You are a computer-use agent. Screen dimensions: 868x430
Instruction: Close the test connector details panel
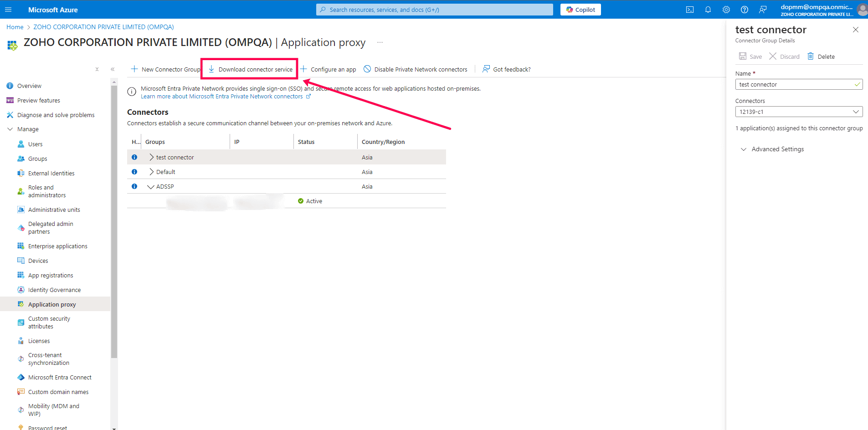pos(856,30)
